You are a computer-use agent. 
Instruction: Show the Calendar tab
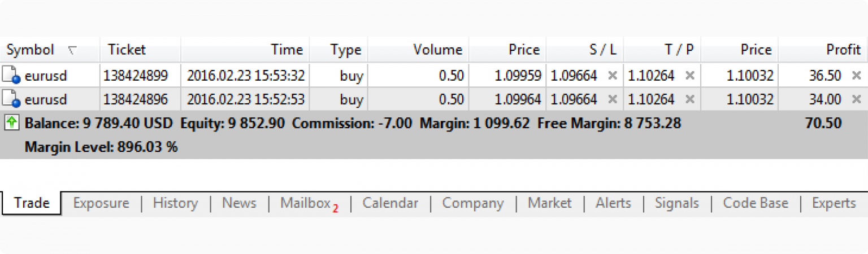(390, 203)
